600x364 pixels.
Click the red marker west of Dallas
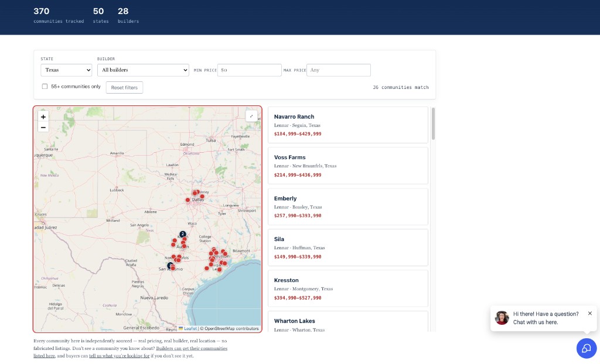(x=187, y=200)
